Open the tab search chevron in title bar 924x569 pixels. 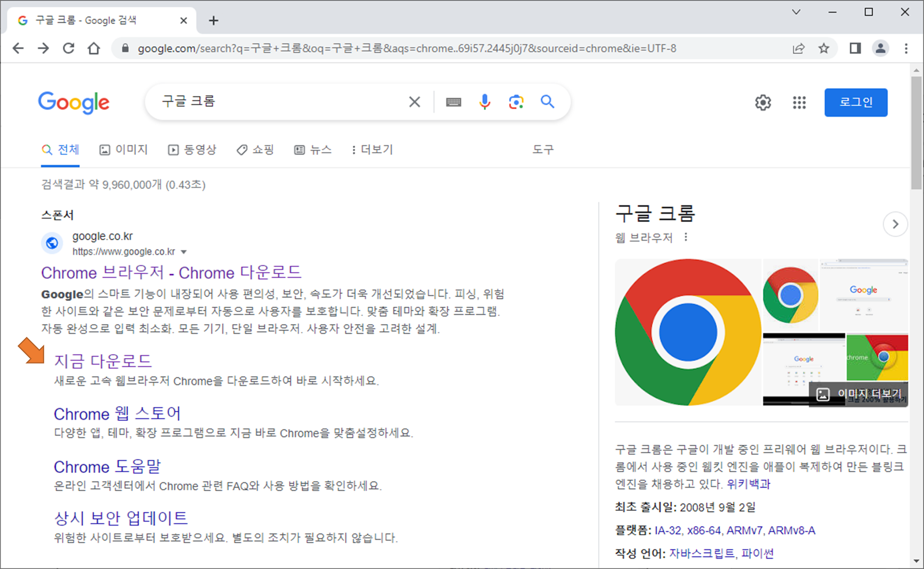(796, 12)
